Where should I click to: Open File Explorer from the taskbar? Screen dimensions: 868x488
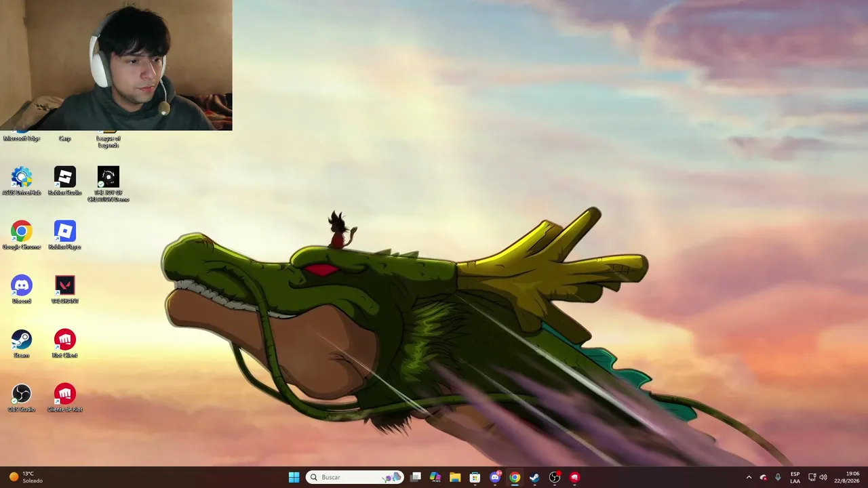pyautogui.click(x=455, y=477)
